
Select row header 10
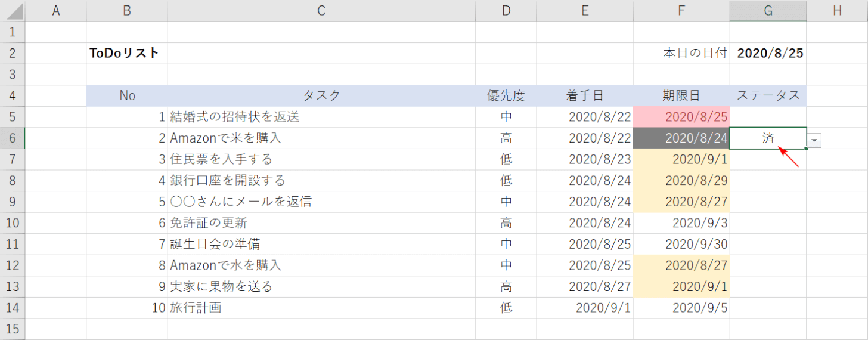(13, 223)
